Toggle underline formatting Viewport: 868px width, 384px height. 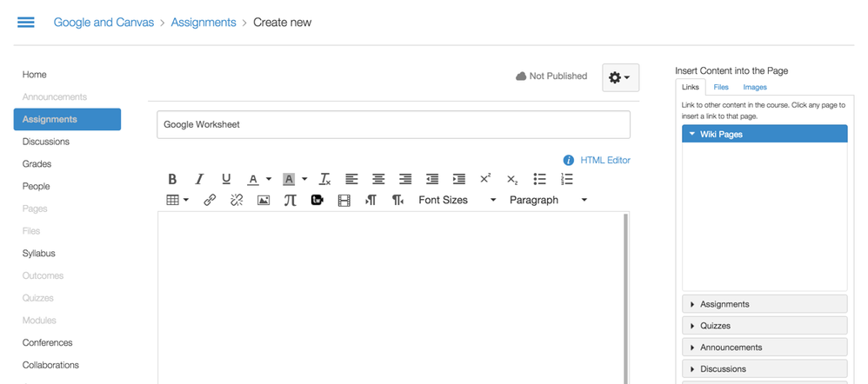point(226,179)
